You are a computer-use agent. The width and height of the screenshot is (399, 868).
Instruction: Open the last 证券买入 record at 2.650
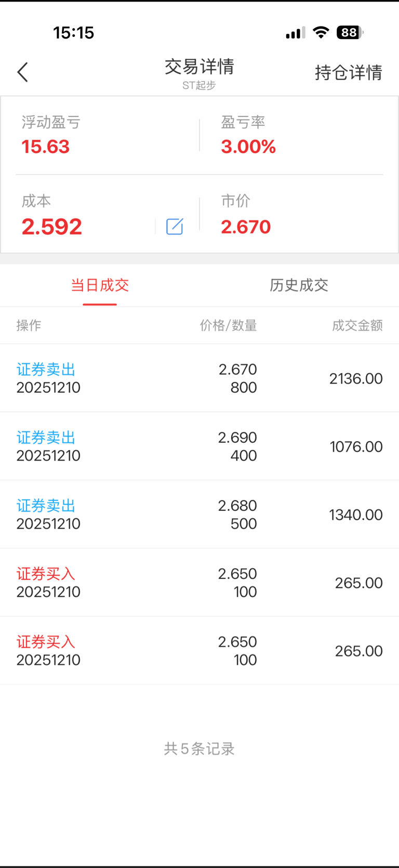pyautogui.click(x=199, y=650)
